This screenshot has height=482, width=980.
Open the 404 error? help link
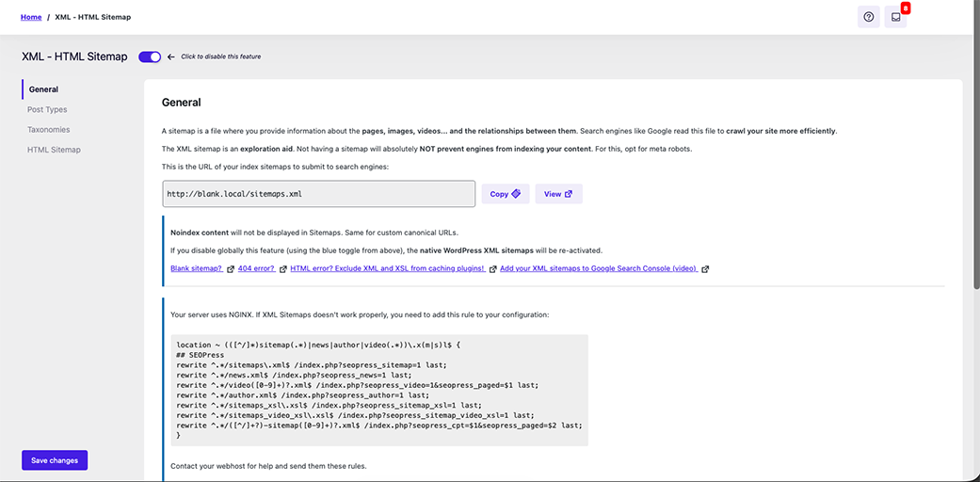click(257, 269)
